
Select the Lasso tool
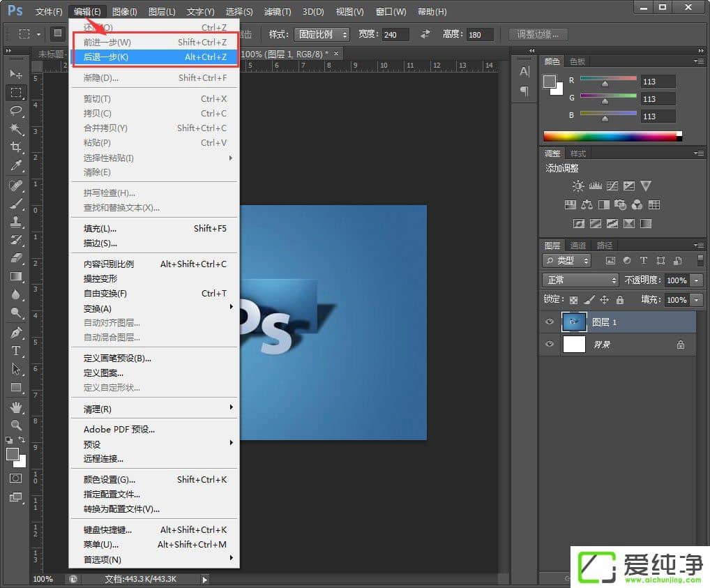coord(16,111)
